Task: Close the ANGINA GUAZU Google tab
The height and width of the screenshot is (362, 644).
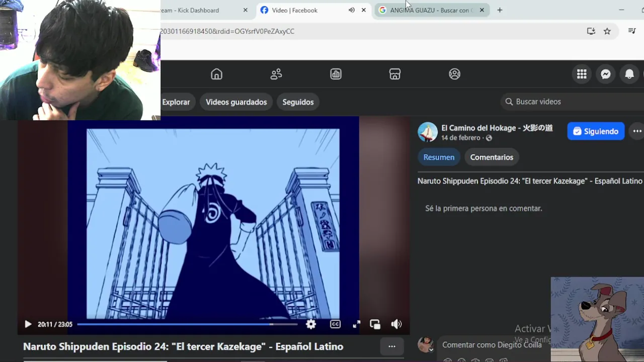Action: click(481, 10)
